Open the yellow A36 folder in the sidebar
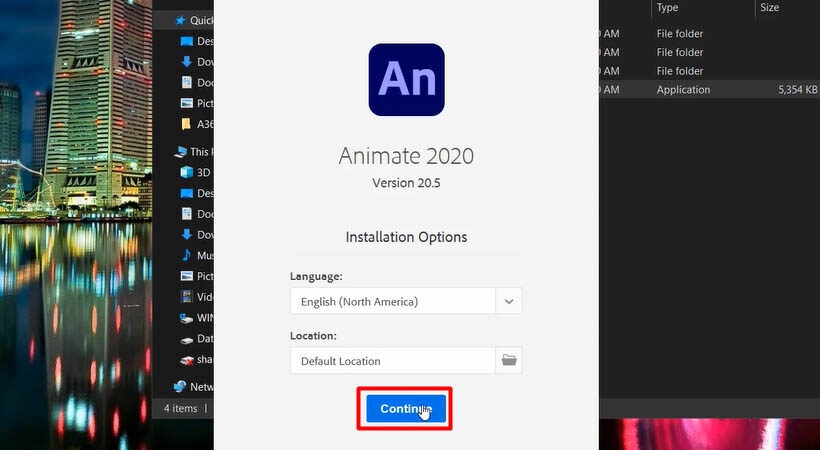Screen dimensions: 820x450 186,124
